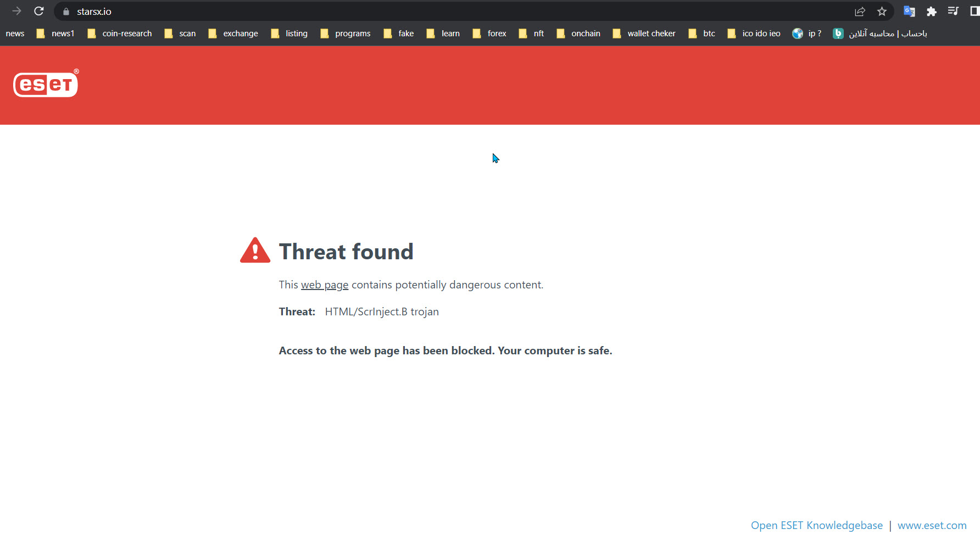
Task: Open the Extensions puzzle icon
Action: pos(931,12)
